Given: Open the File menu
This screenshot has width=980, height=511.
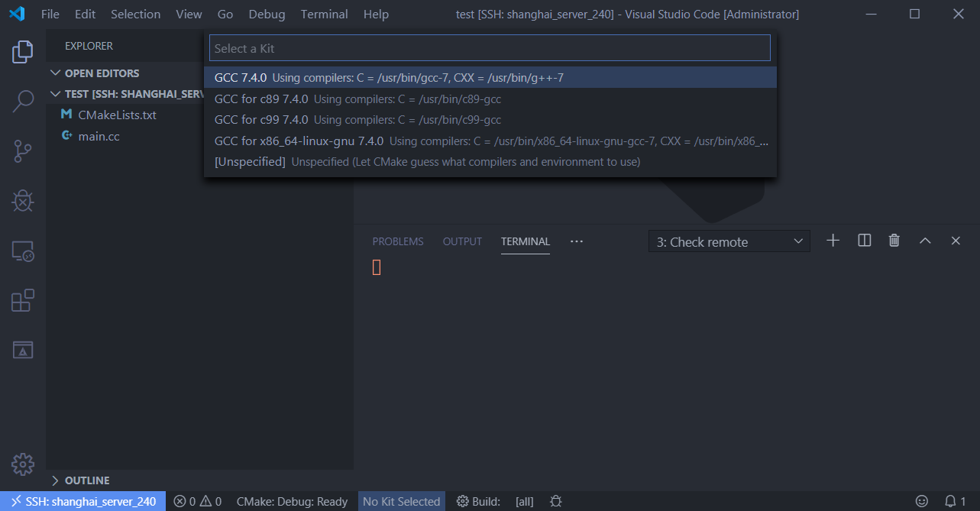Looking at the screenshot, I should click(50, 14).
